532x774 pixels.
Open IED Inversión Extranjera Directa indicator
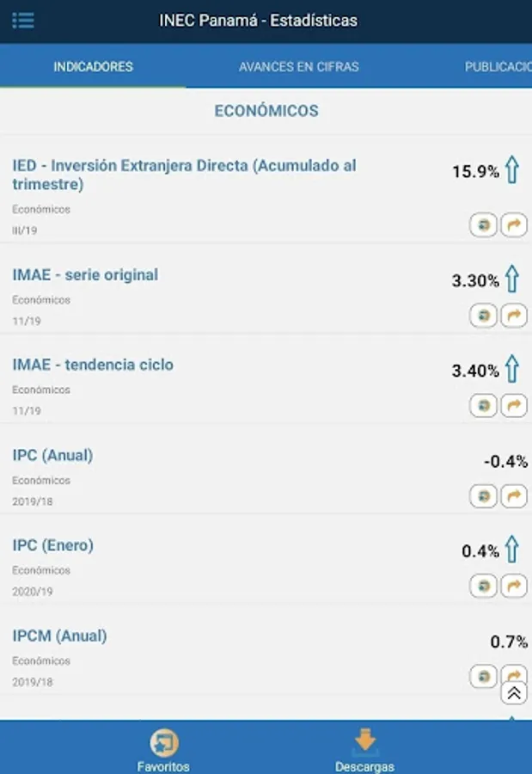(x=184, y=175)
